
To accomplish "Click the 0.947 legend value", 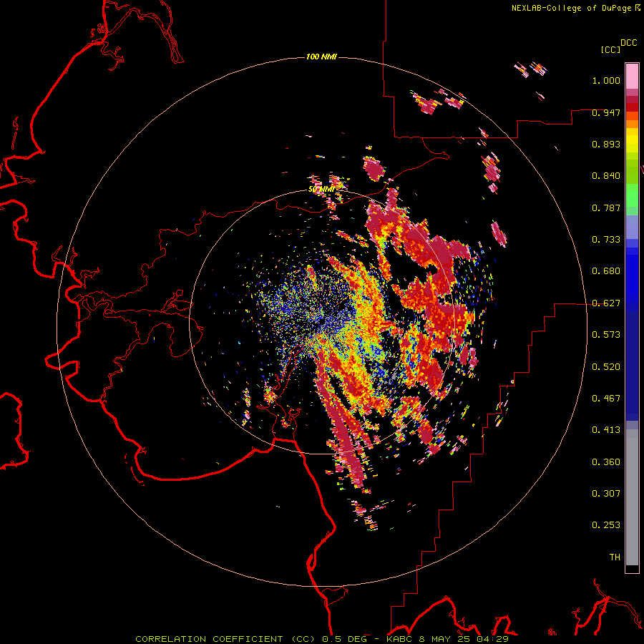I will pos(606,112).
